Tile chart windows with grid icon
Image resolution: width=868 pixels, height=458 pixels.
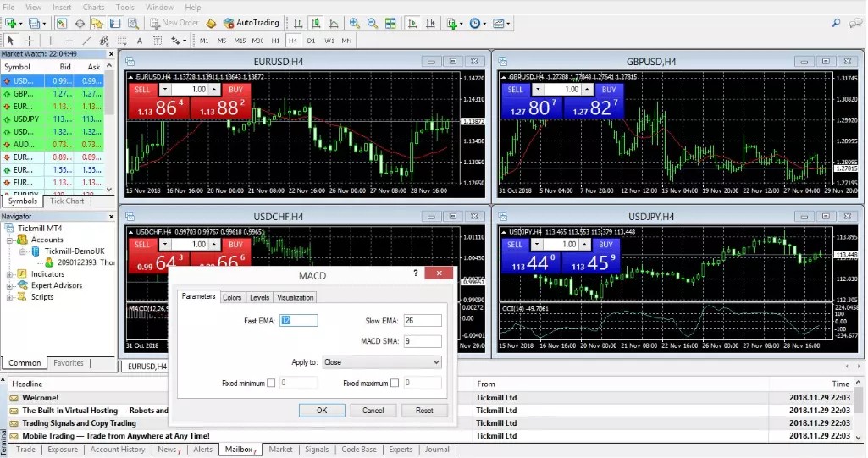coord(390,23)
